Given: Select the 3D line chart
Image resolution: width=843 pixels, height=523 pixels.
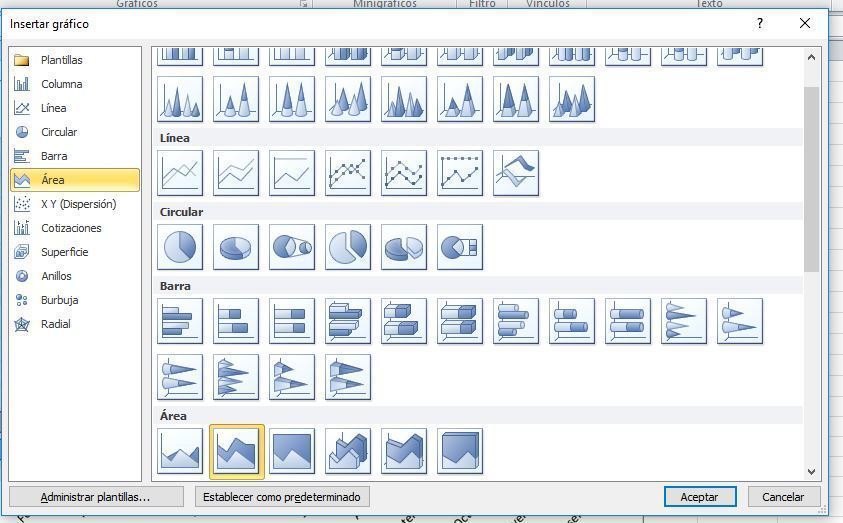Looking at the screenshot, I should click(516, 173).
